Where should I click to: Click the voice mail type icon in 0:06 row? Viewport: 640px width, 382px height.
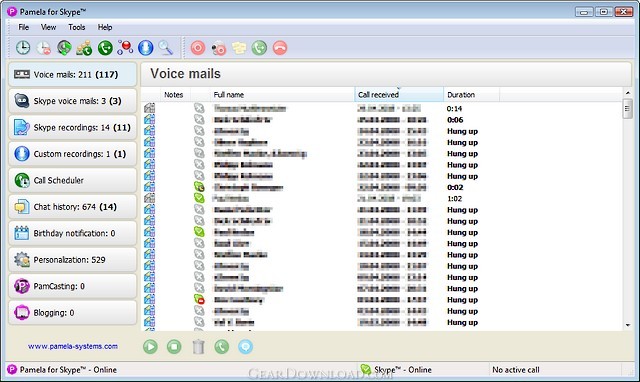click(x=149, y=120)
